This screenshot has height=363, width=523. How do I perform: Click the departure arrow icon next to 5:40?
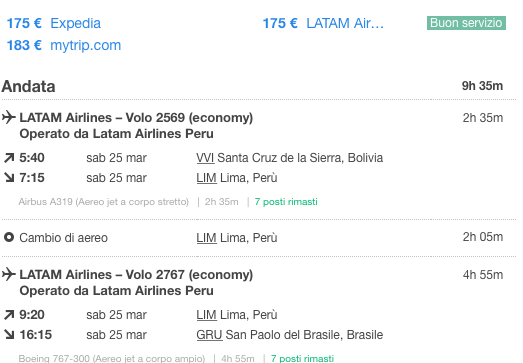coord(9,157)
